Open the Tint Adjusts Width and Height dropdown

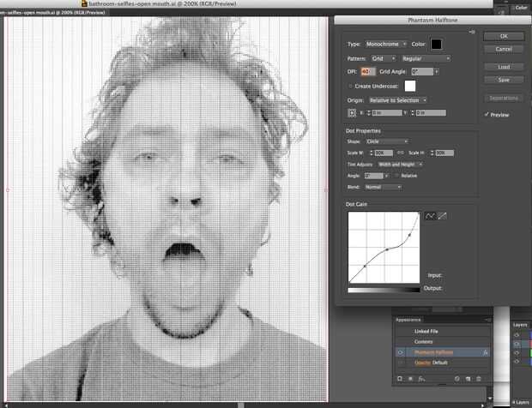click(x=401, y=165)
